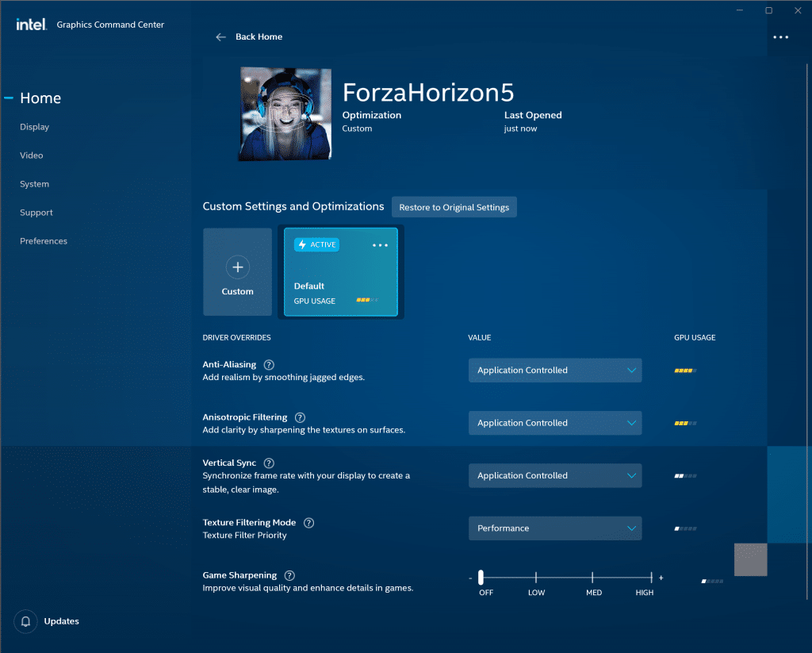812x653 pixels.
Task: Open the top-right three-dot menu
Action: [x=780, y=37]
